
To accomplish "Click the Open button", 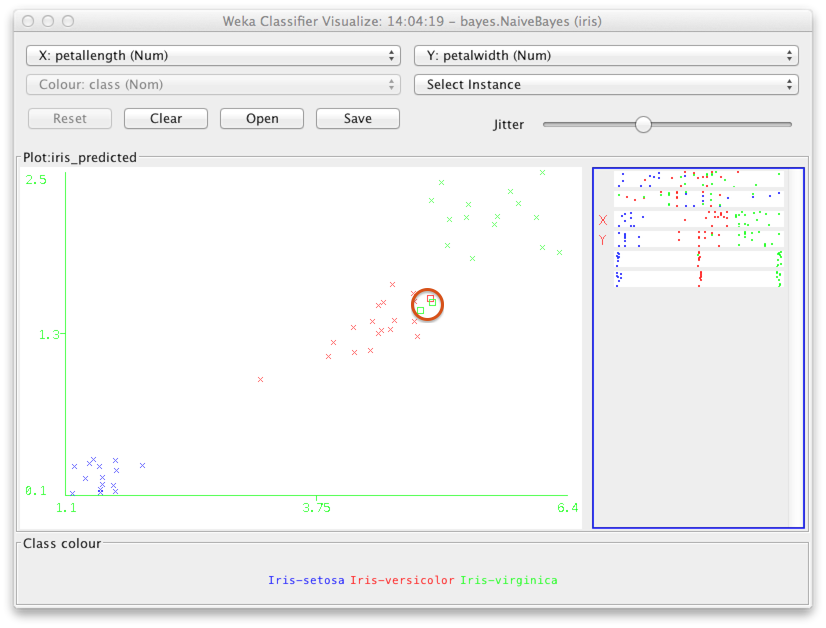I will (x=262, y=118).
